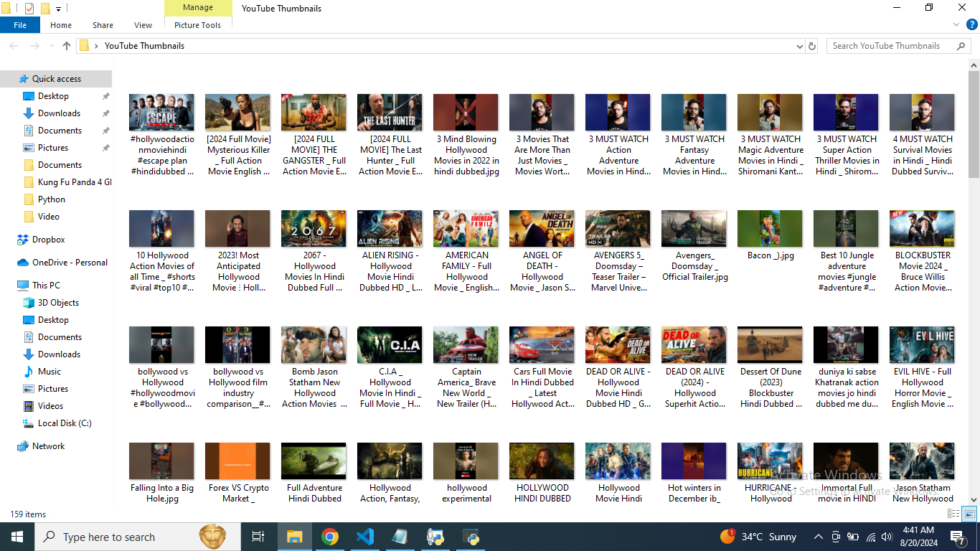
Task: Open the View ribbon tab
Action: coord(143,25)
